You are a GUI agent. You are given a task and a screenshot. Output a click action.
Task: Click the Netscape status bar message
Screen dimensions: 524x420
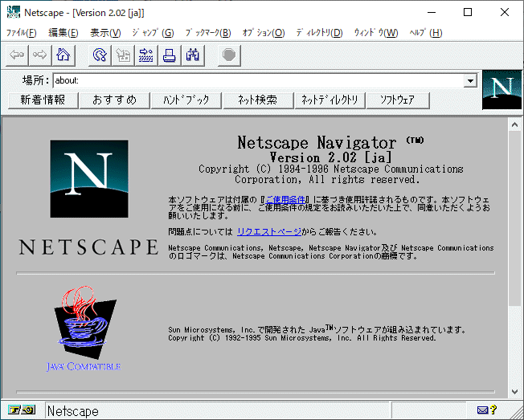click(73, 411)
